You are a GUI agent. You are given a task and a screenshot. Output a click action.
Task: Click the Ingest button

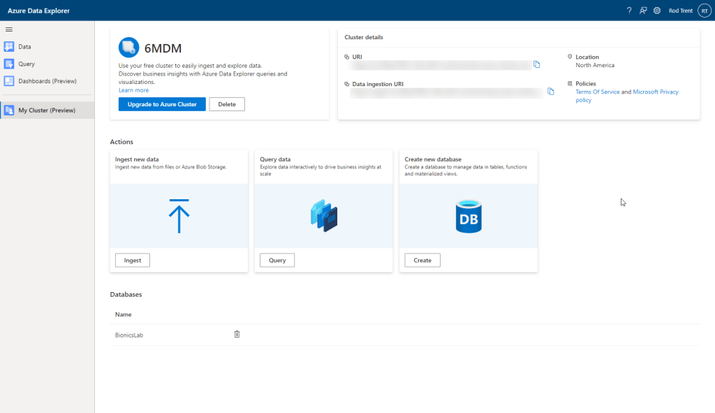(132, 260)
